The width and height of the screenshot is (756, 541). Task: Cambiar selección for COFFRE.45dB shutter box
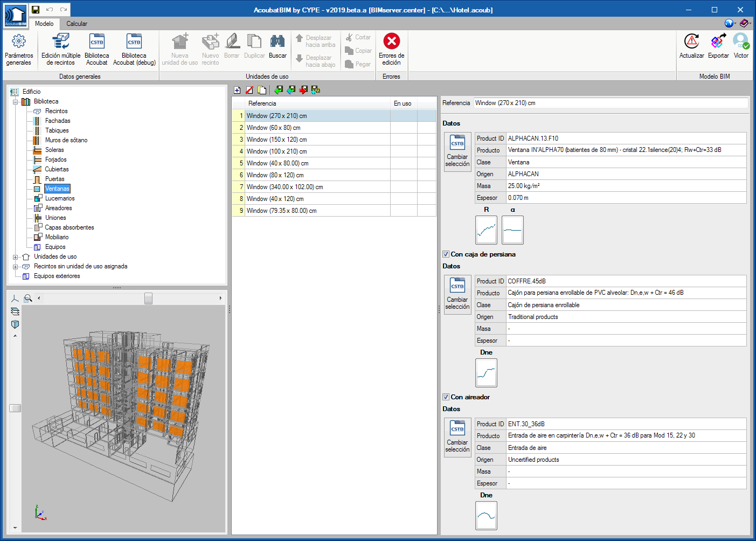pyautogui.click(x=457, y=295)
